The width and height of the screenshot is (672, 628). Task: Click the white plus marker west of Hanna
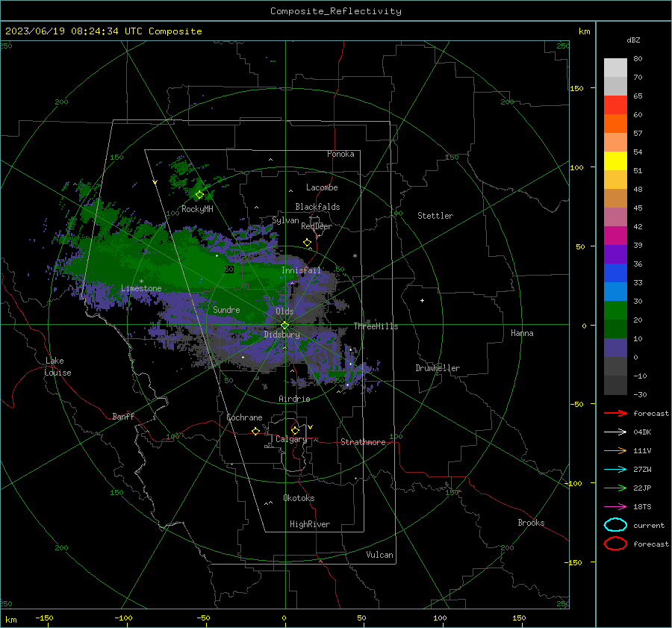[x=422, y=300]
